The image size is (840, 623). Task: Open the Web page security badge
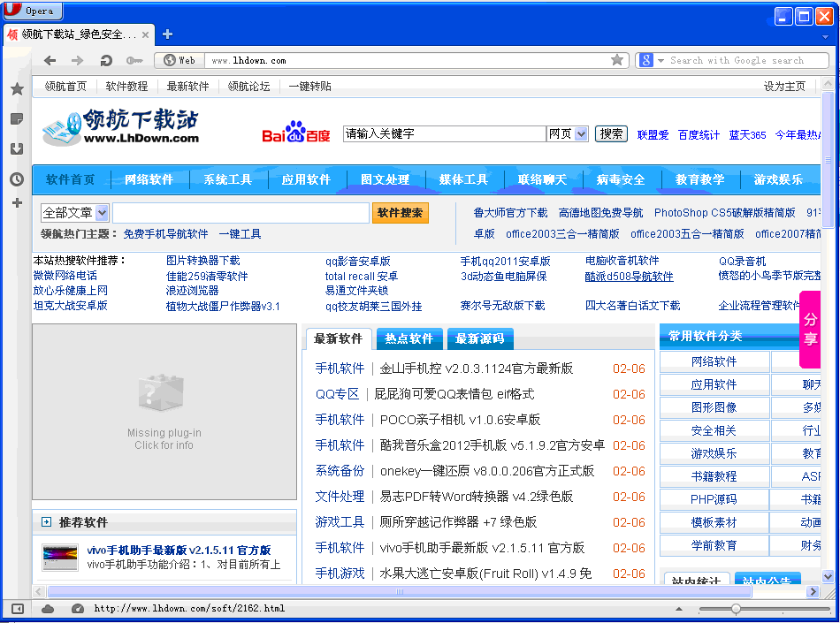coord(179,60)
